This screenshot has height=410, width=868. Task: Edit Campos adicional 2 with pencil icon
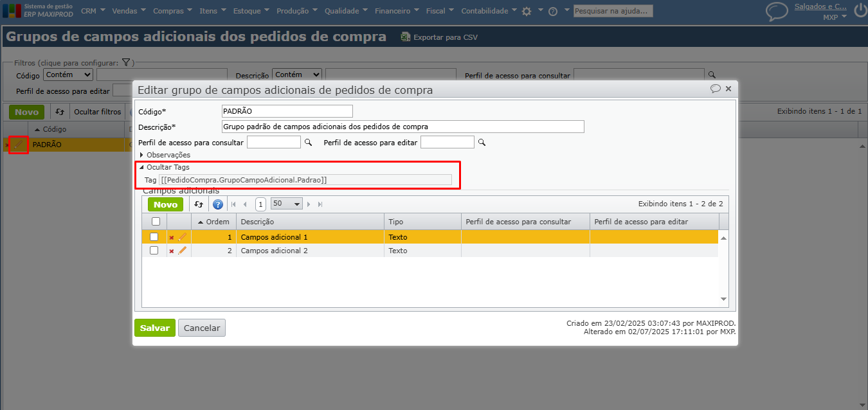click(x=183, y=251)
